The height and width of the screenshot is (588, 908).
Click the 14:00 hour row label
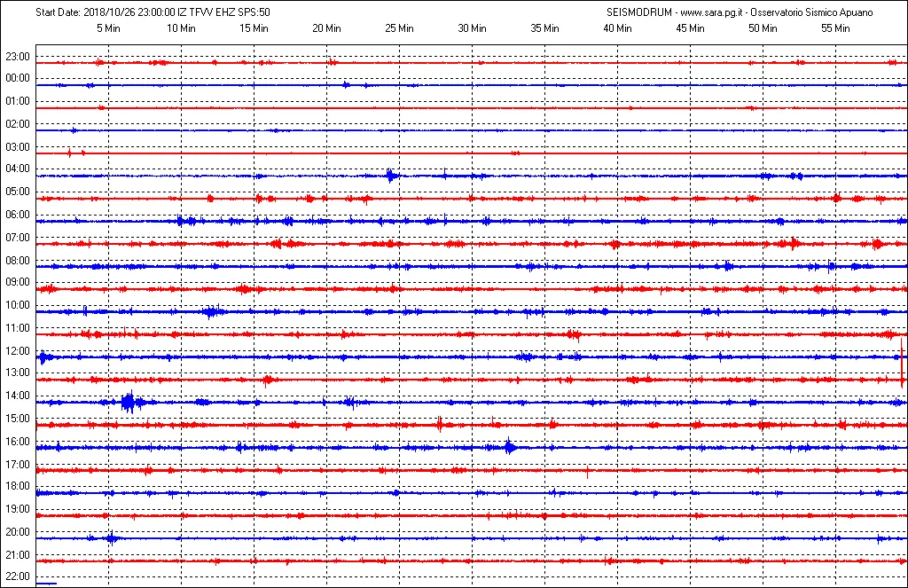18,396
